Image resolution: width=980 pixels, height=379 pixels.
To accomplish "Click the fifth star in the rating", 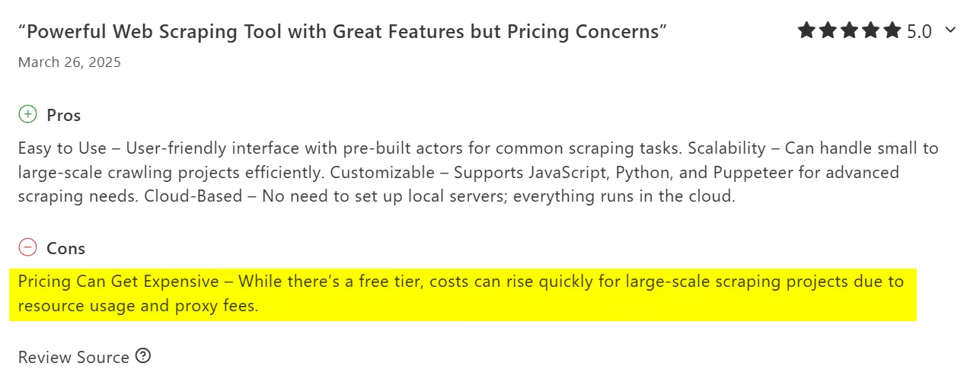I will (892, 31).
